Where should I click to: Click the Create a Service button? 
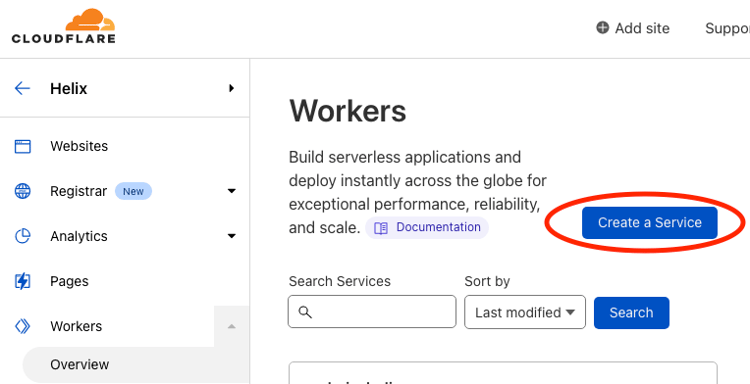tap(650, 223)
